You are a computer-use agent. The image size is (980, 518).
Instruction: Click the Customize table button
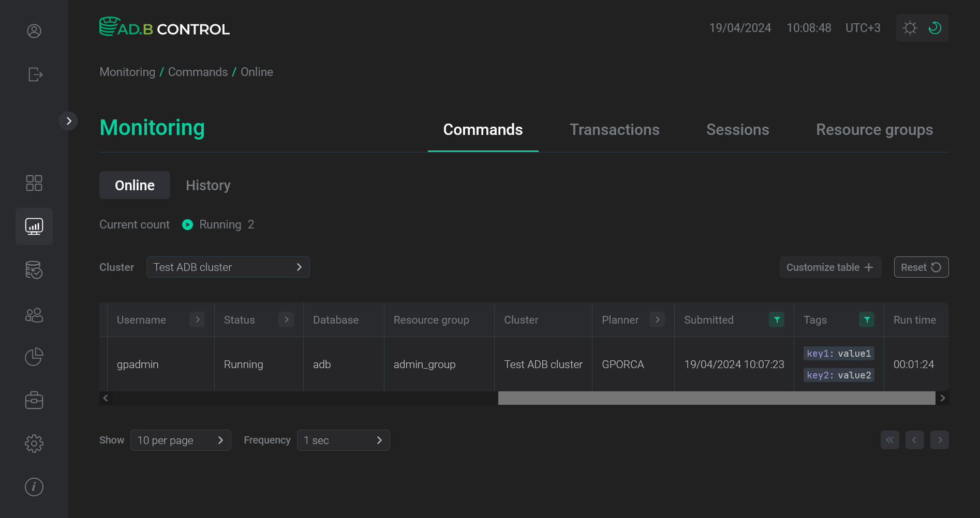[830, 267]
